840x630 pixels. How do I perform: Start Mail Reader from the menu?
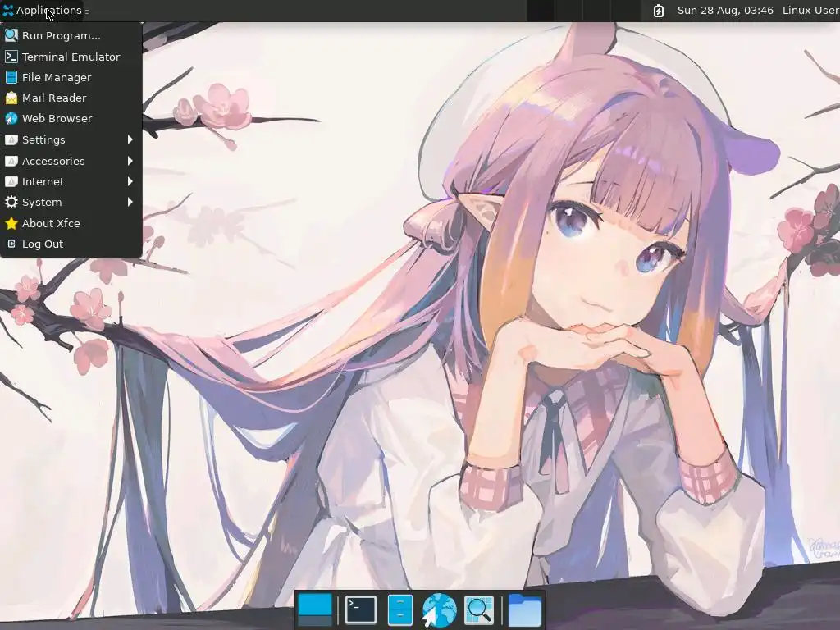pyautogui.click(x=71, y=98)
